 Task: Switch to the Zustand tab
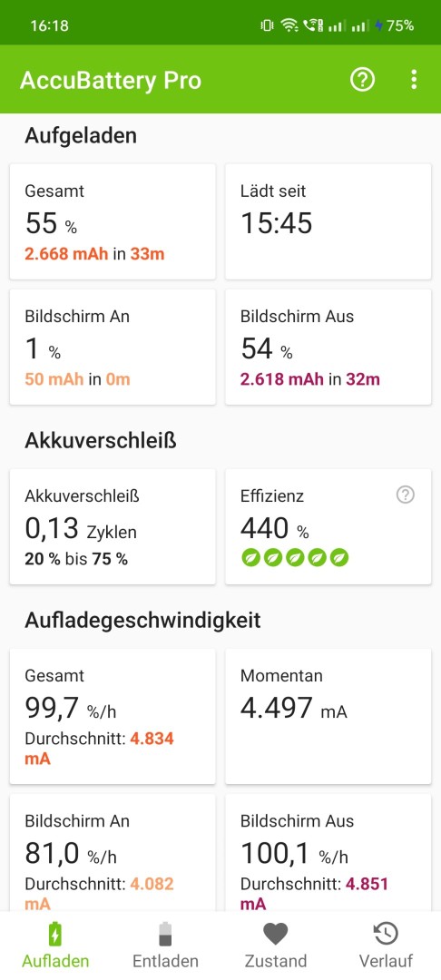pyautogui.click(x=276, y=945)
